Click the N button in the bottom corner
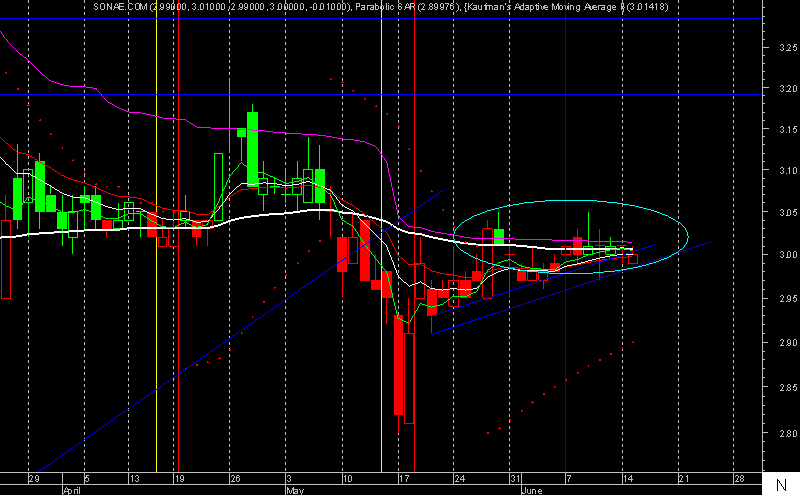This screenshot has height=495, width=800. [781, 484]
